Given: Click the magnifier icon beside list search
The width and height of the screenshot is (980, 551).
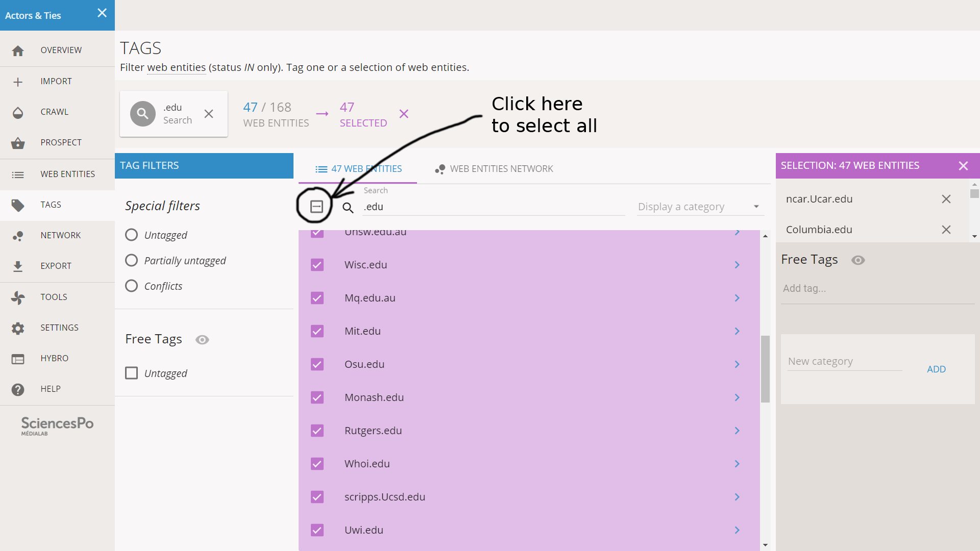Looking at the screenshot, I should (x=348, y=207).
